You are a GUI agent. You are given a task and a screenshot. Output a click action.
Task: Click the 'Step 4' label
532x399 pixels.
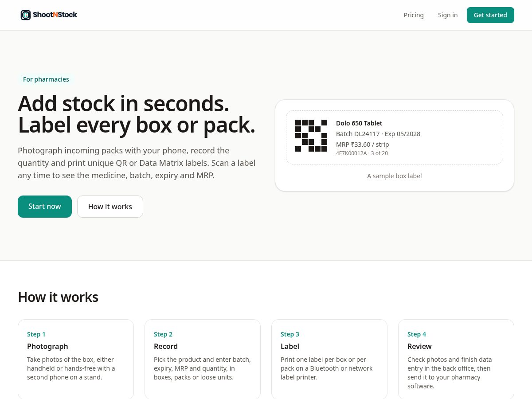[x=417, y=334]
